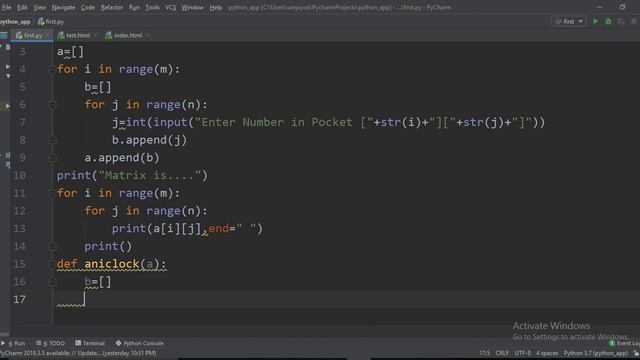Click the CRLF line separator indicator
Viewport: 640px width, 360px height.
coord(502,353)
